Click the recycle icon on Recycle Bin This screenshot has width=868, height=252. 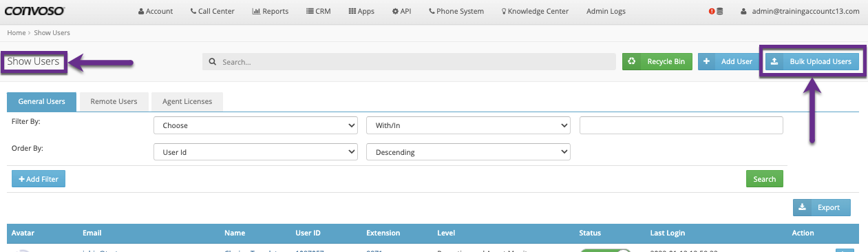pos(631,62)
